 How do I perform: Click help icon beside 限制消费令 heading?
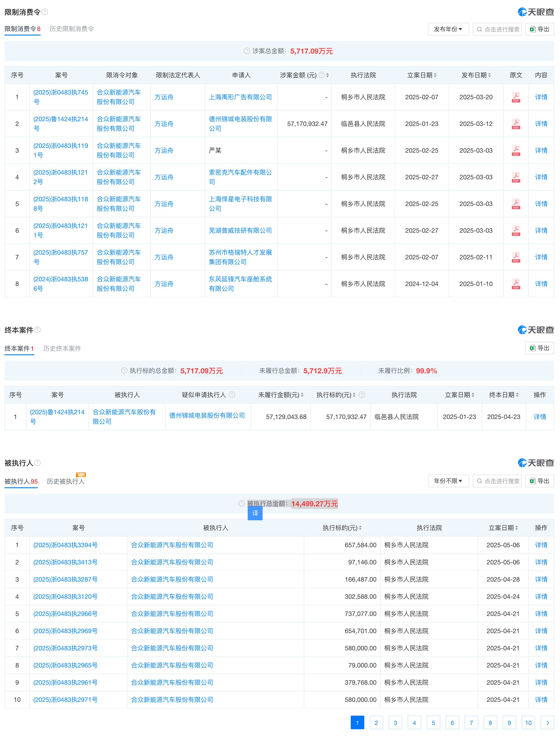(45, 12)
